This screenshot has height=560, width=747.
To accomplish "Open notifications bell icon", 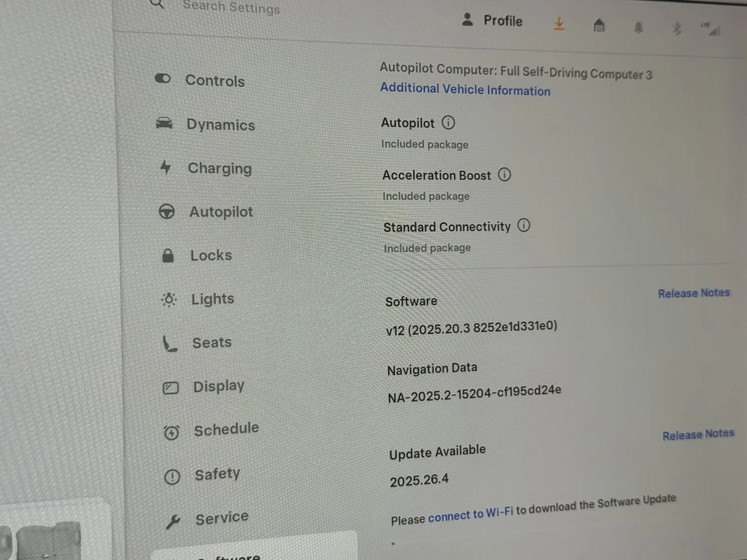I will (x=638, y=28).
